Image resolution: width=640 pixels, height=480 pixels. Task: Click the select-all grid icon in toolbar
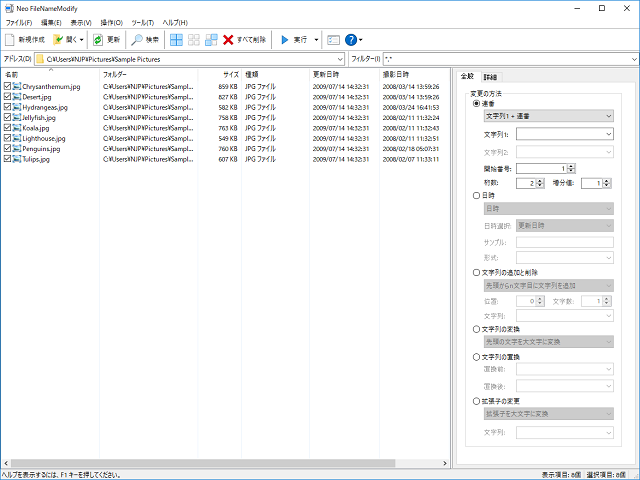click(177, 40)
